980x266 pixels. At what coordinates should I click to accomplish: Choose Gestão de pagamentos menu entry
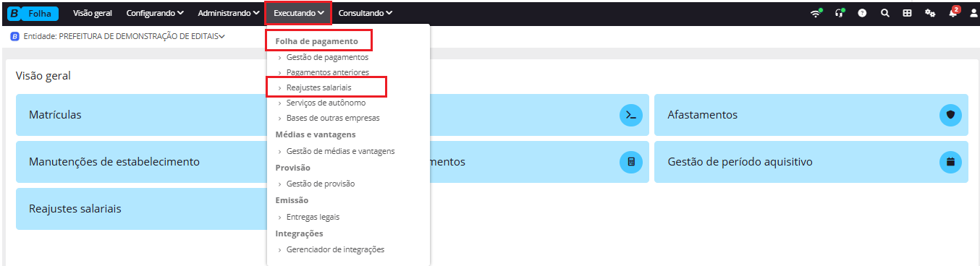[327, 57]
